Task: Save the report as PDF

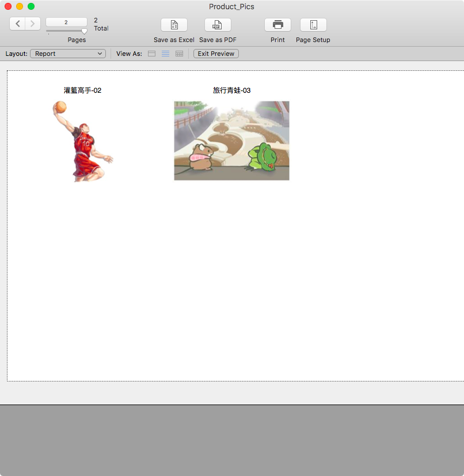Action: tap(218, 25)
